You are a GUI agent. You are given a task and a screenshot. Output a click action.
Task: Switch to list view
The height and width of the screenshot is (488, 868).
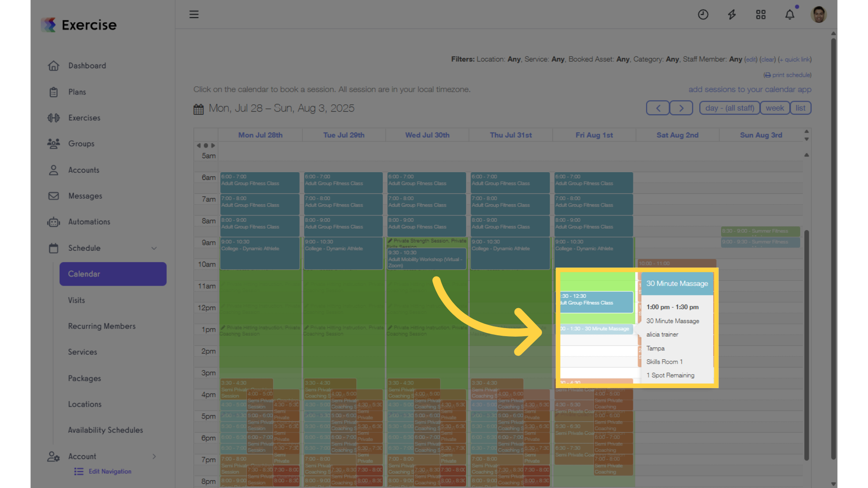(800, 108)
